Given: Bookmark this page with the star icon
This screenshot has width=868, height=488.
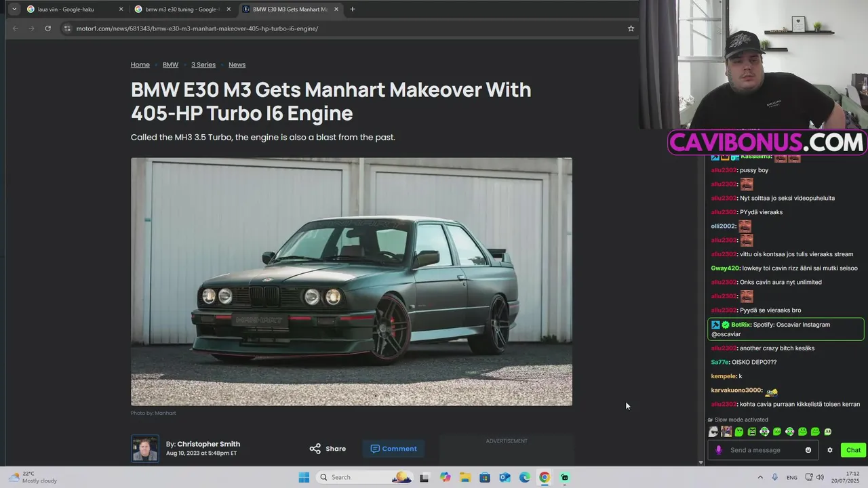Looking at the screenshot, I should tap(631, 28).
